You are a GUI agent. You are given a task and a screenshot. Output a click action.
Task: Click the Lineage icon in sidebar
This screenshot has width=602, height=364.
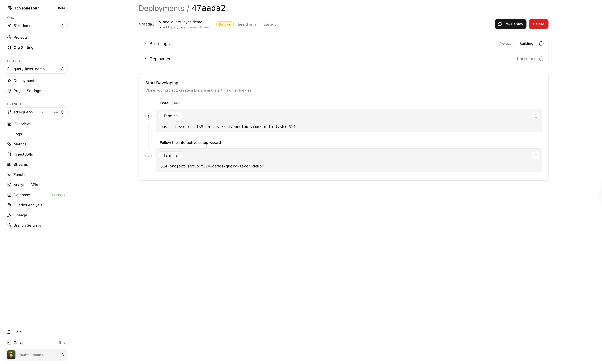tap(9, 215)
